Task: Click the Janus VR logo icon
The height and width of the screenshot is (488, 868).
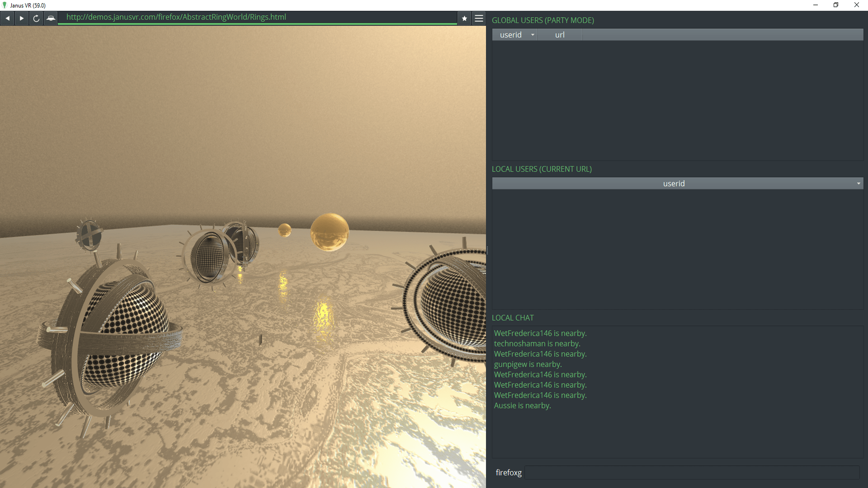Action: pos(5,5)
